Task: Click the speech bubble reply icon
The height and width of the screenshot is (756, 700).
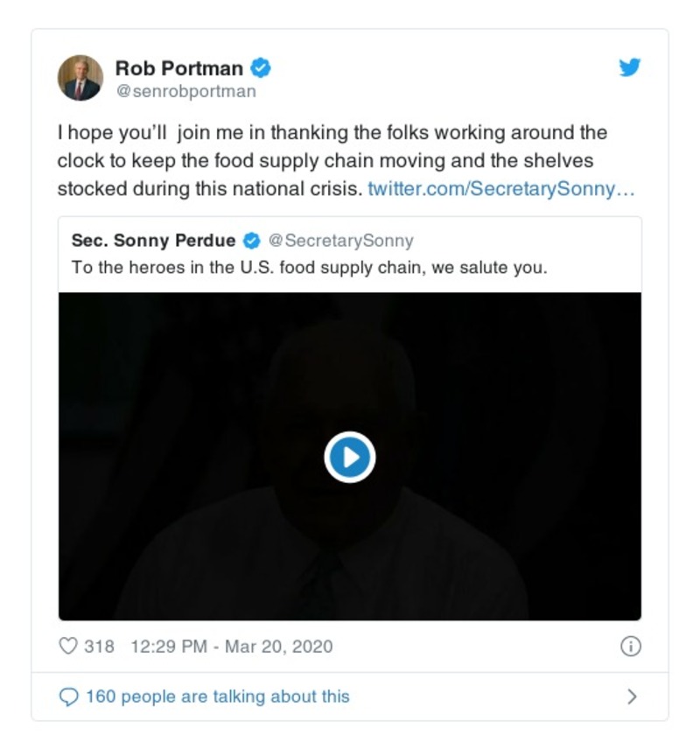Action: (68, 696)
